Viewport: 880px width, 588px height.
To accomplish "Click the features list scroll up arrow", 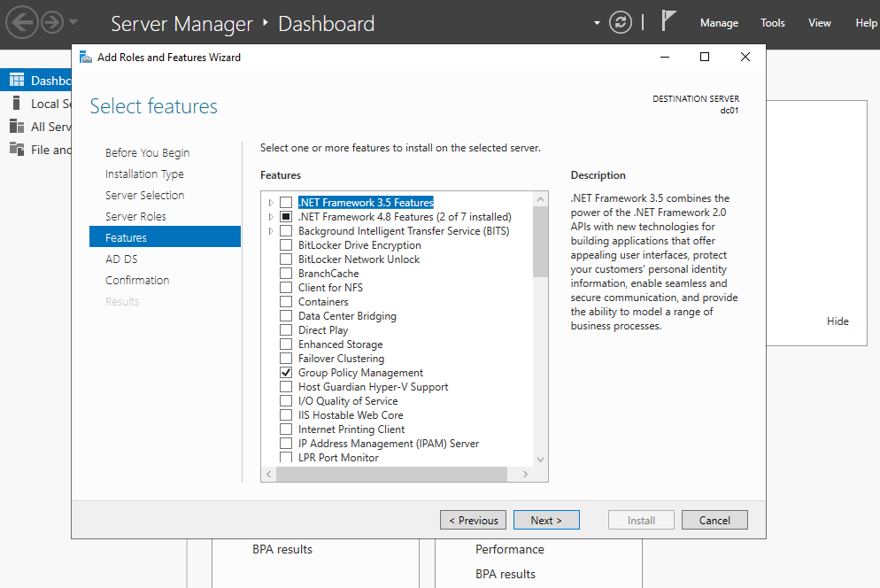I will pyautogui.click(x=540, y=199).
